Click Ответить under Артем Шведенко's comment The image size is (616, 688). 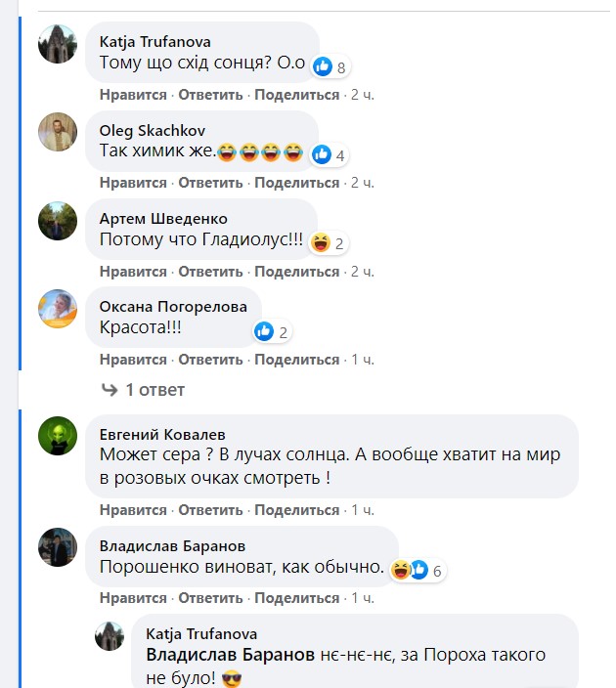coord(210,271)
